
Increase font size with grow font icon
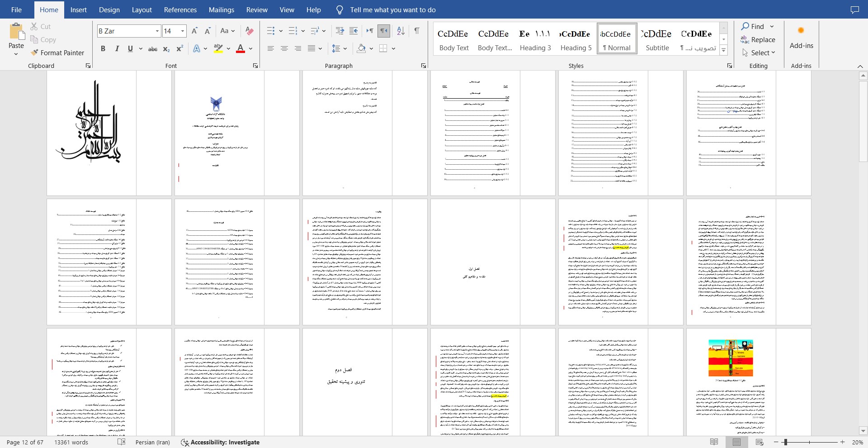(194, 31)
